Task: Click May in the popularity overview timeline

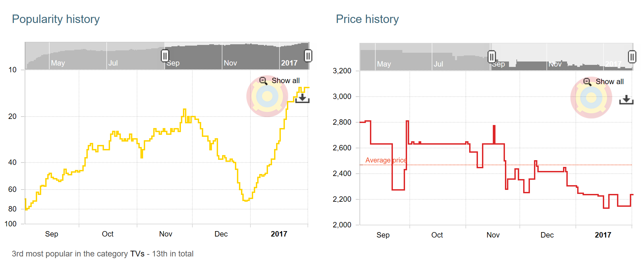Action: click(58, 63)
